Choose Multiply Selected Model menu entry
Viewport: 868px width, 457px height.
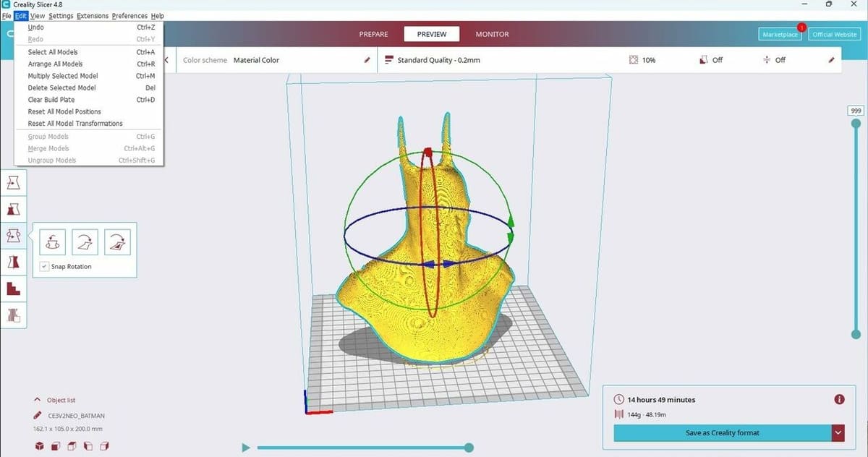(90, 76)
